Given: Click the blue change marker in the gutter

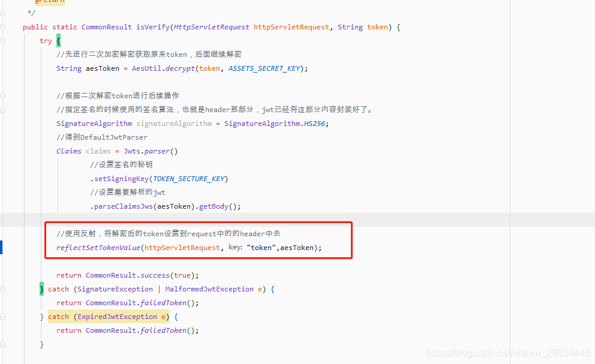Looking at the screenshot, I should pos(1,247).
